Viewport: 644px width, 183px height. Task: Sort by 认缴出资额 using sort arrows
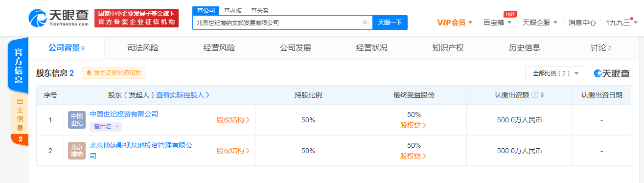tap(542, 95)
